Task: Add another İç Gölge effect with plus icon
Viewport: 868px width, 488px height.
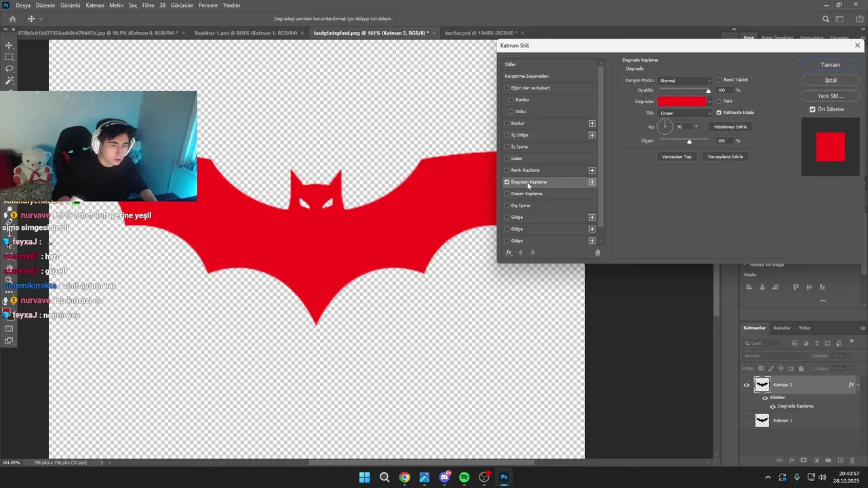Action: [x=592, y=135]
